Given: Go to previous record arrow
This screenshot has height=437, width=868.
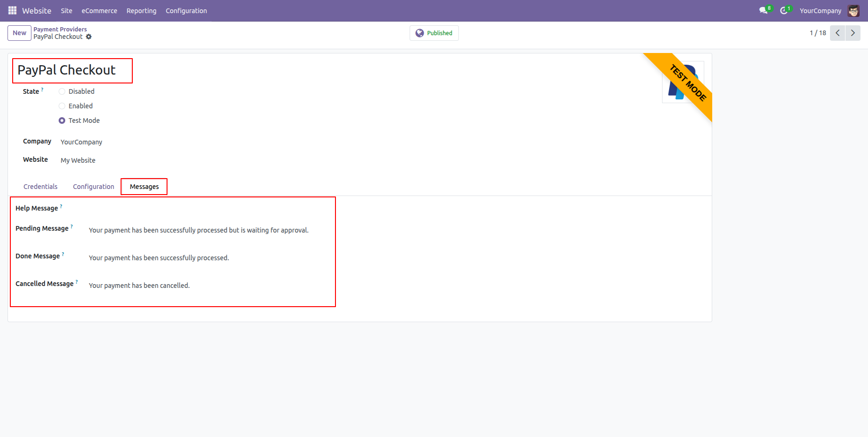Looking at the screenshot, I should [x=838, y=33].
